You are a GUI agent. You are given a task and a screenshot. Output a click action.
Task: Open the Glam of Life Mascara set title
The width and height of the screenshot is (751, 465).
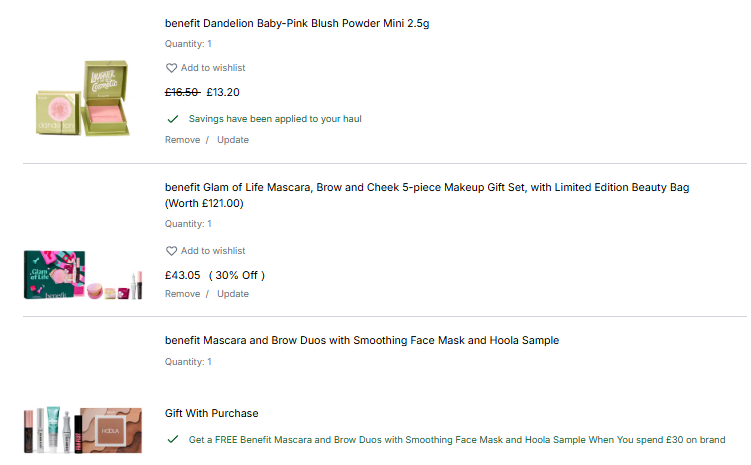click(x=427, y=188)
